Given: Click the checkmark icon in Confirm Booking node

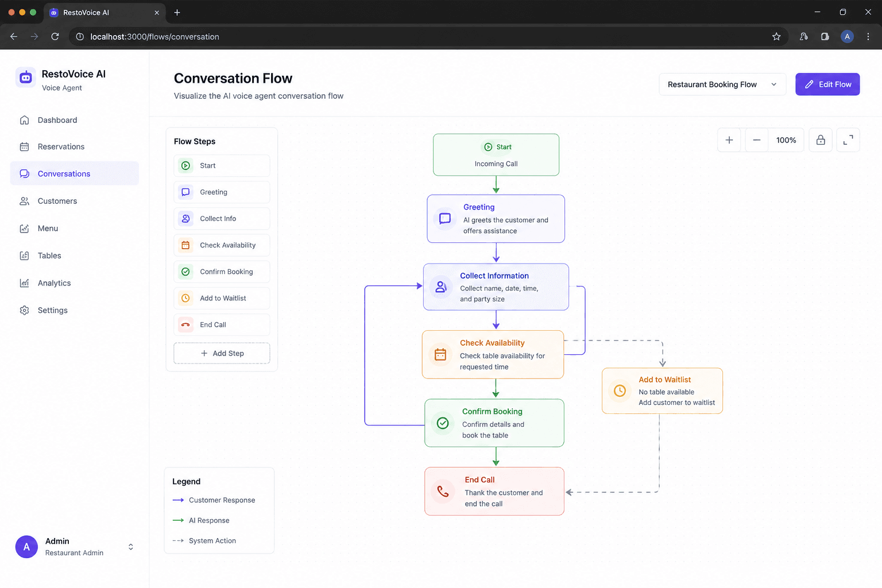Looking at the screenshot, I should [443, 423].
